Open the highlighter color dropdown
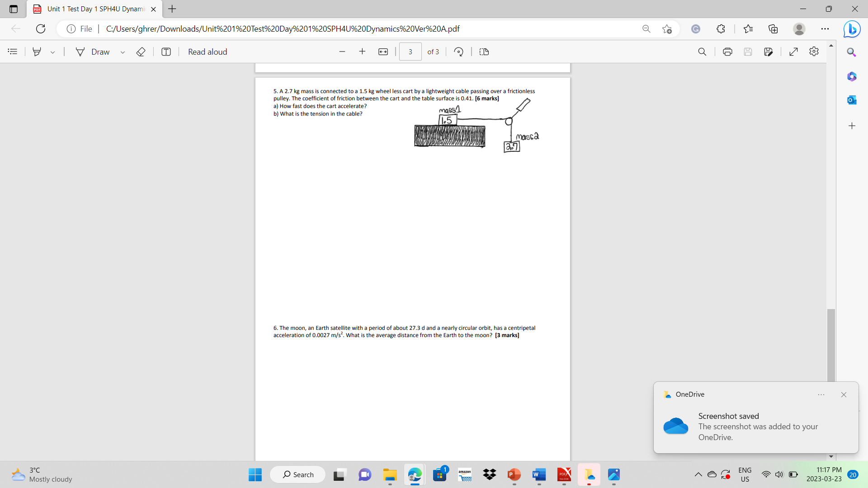 pyautogui.click(x=52, y=52)
